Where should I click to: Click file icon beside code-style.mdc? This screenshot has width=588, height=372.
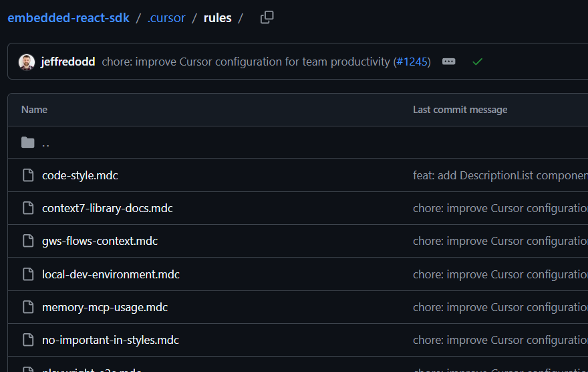click(27, 175)
